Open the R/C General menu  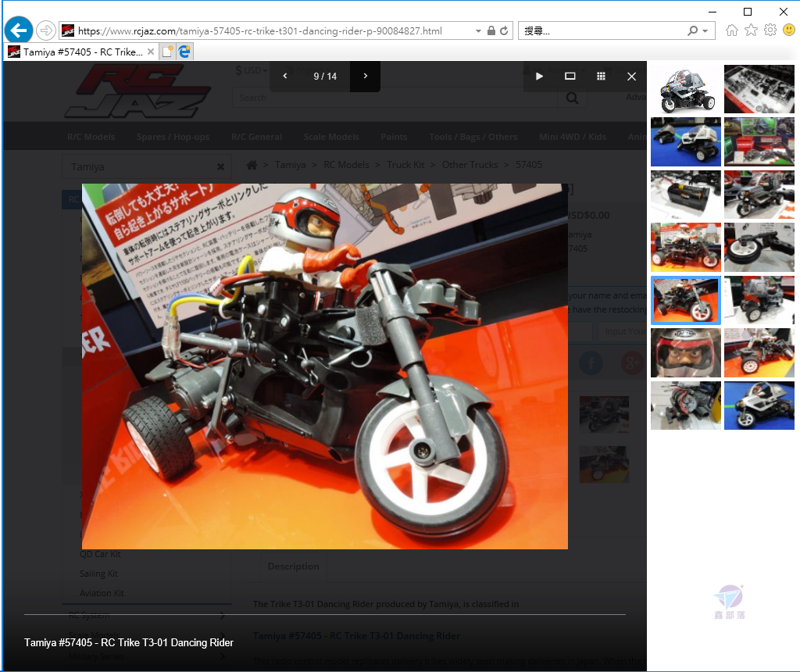pyautogui.click(x=256, y=137)
